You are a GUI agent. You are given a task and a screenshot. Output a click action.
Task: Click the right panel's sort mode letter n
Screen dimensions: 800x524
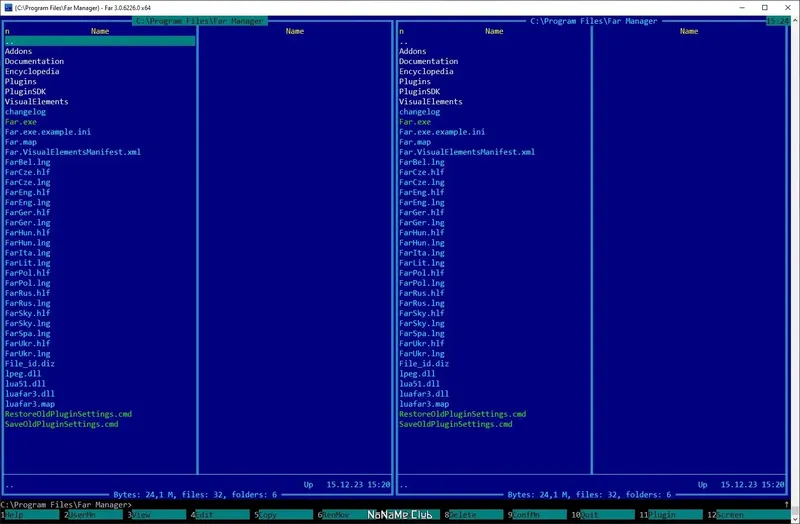402,31
